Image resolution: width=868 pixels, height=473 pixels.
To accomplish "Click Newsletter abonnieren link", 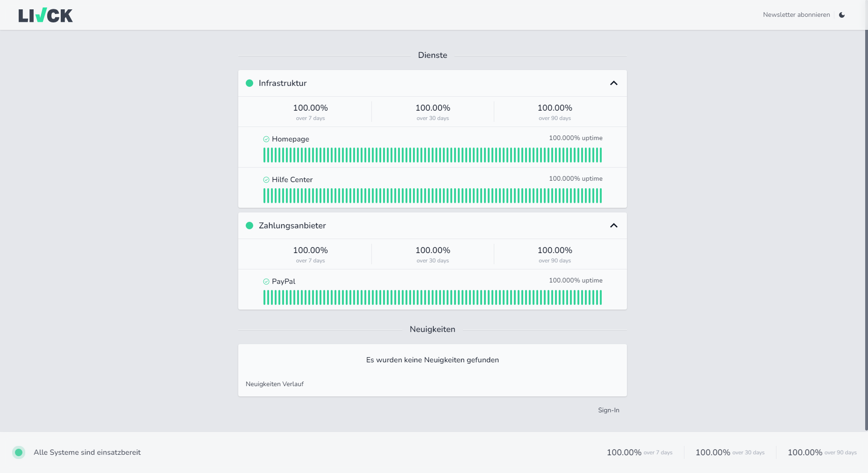I will click(x=796, y=15).
